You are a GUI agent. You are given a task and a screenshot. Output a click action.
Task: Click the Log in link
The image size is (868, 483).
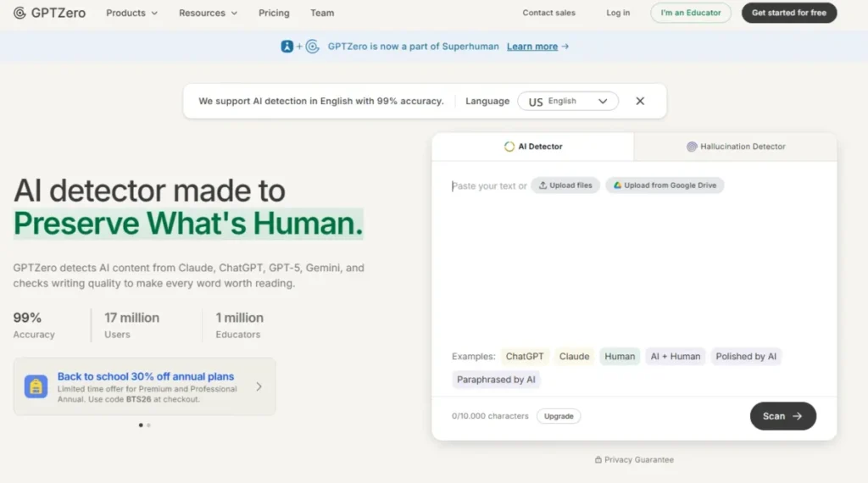pyautogui.click(x=618, y=13)
